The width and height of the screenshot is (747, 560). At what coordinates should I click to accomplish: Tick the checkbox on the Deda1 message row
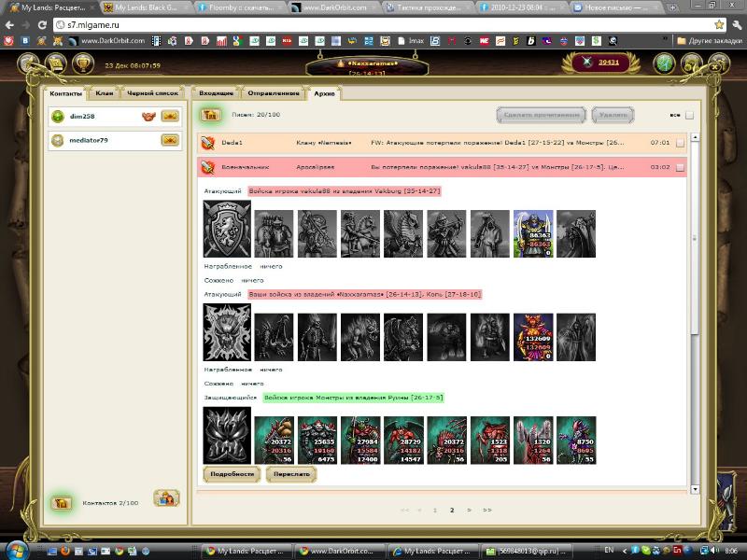(680, 143)
